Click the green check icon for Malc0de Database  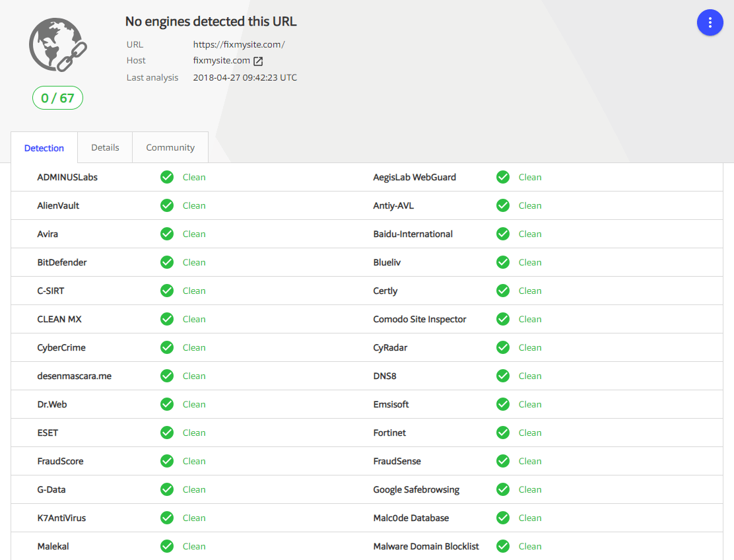tap(503, 518)
